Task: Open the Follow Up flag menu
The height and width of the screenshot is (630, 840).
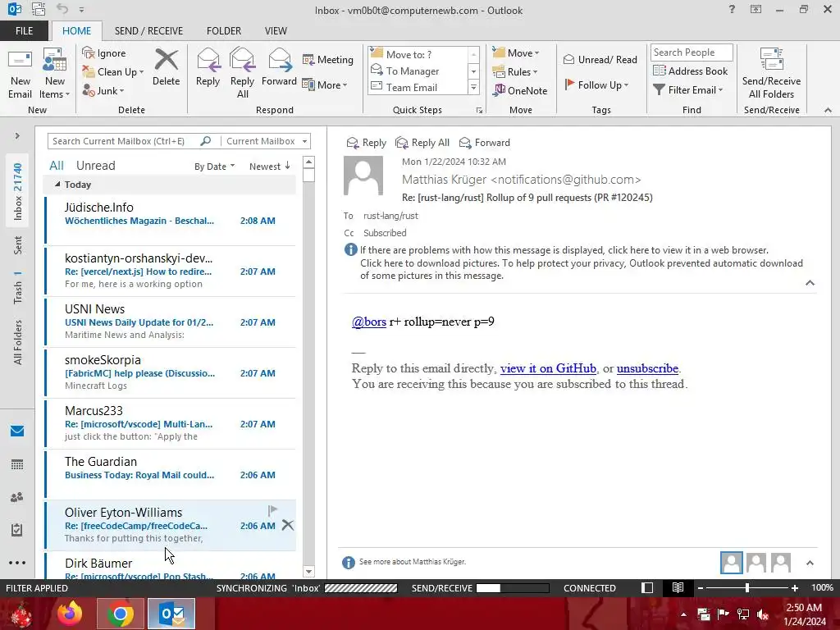Action: point(596,84)
